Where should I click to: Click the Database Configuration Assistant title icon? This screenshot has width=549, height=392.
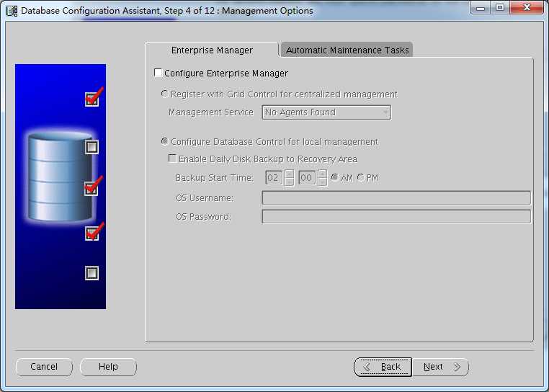click(x=12, y=11)
